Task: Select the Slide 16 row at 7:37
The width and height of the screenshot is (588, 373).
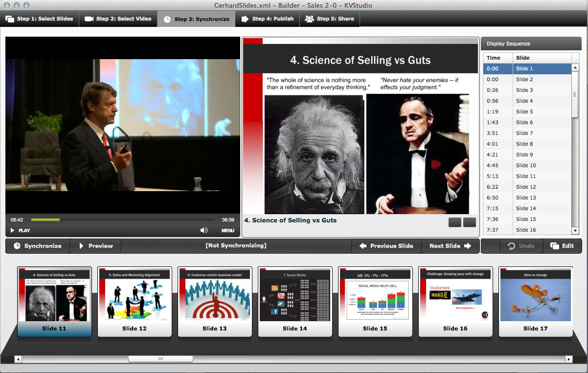Action: click(527, 230)
